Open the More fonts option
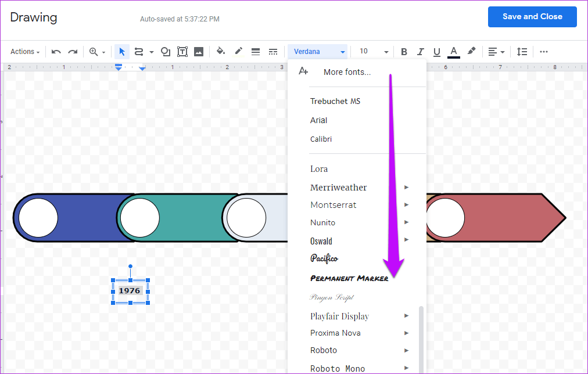Viewport: 588px width, 374px height. point(347,72)
